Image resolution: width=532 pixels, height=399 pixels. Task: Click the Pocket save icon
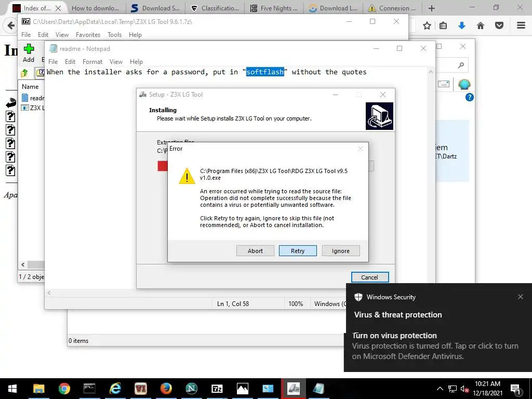pos(499,25)
